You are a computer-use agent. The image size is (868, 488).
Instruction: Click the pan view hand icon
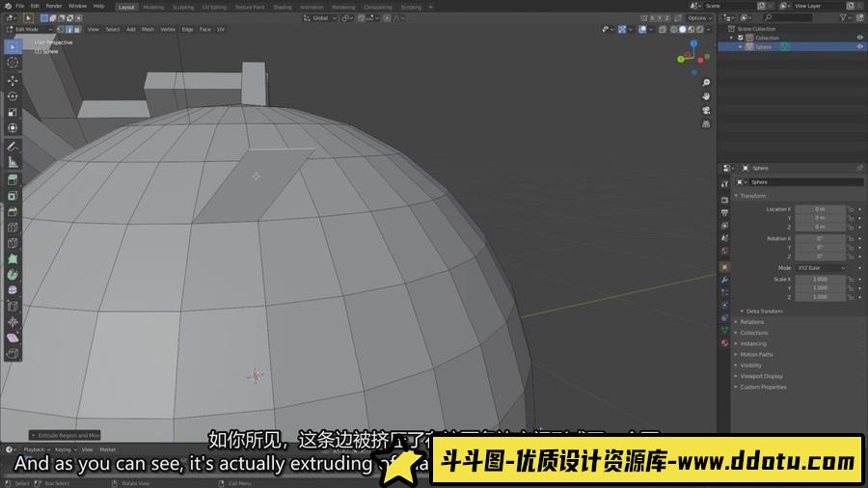pyautogui.click(x=706, y=96)
